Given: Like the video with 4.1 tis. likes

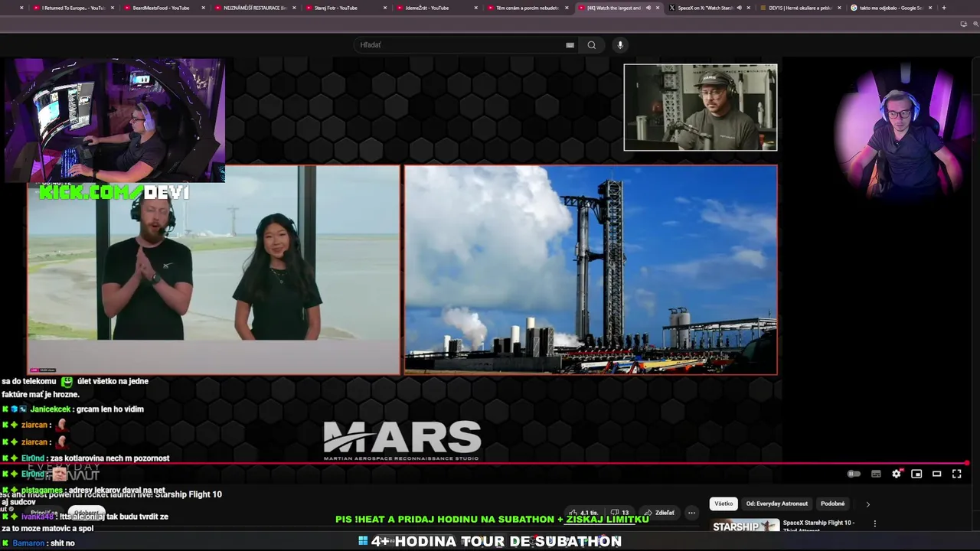Looking at the screenshot, I should (x=583, y=513).
